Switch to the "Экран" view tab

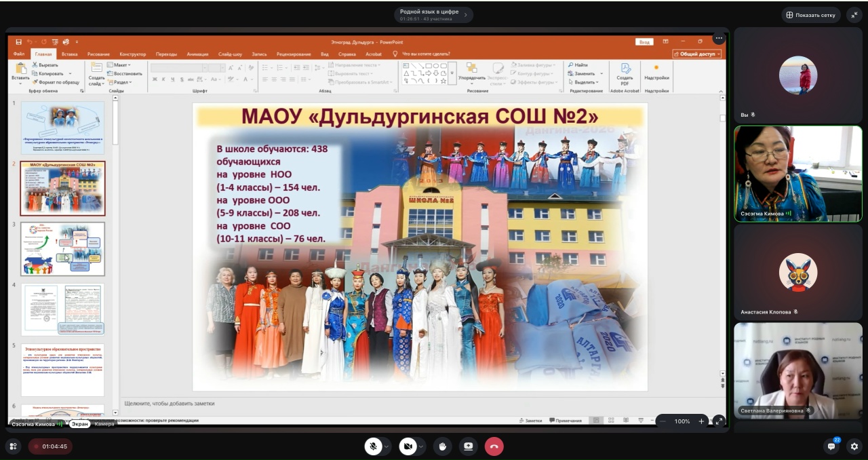[x=80, y=424]
